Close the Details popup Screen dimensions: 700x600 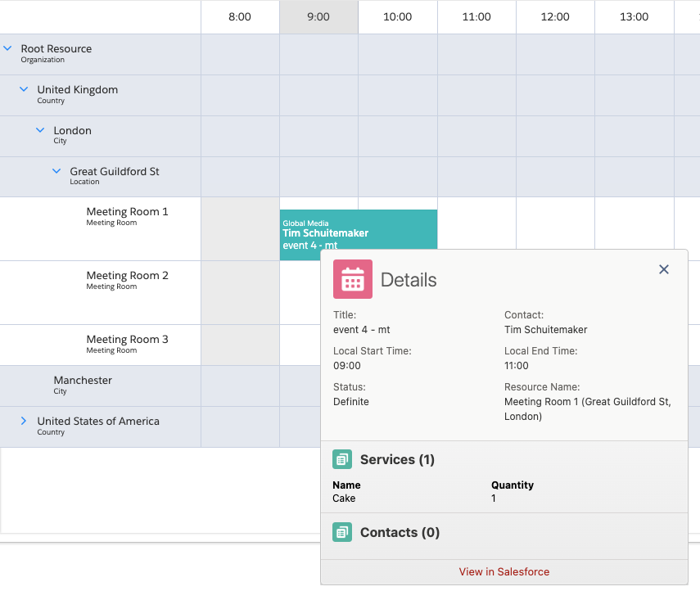coord(664,269)
